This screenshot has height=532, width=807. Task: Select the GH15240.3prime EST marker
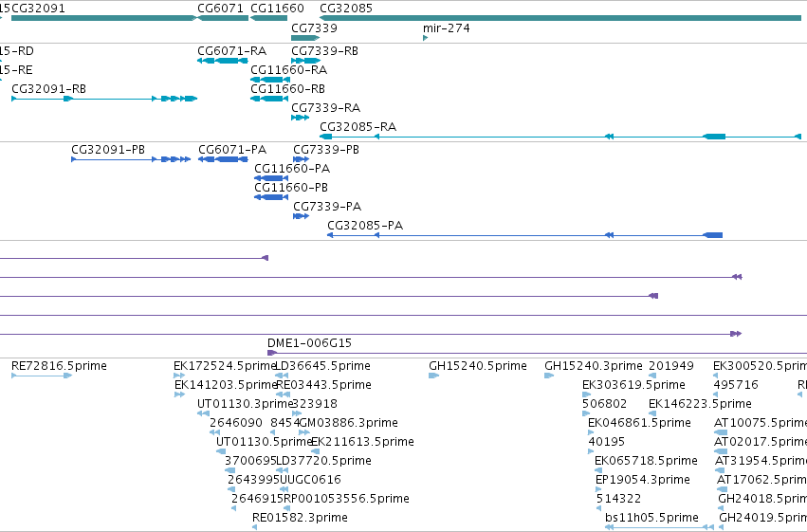(549, 376)
